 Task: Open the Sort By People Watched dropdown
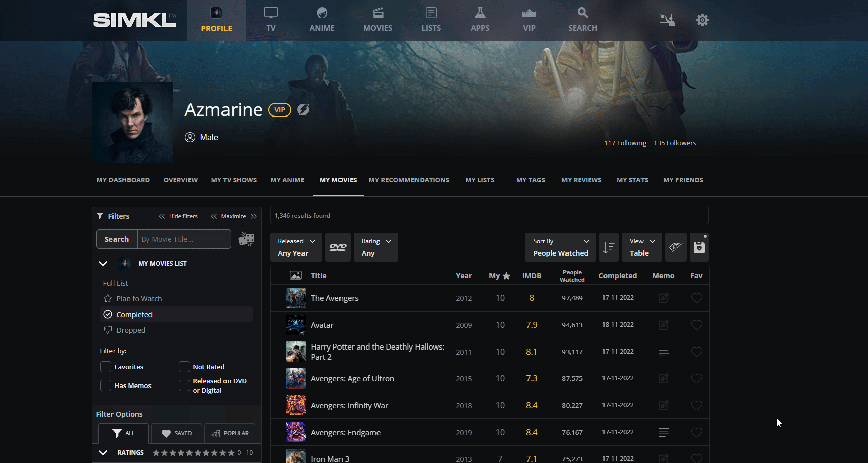point(560,247)
